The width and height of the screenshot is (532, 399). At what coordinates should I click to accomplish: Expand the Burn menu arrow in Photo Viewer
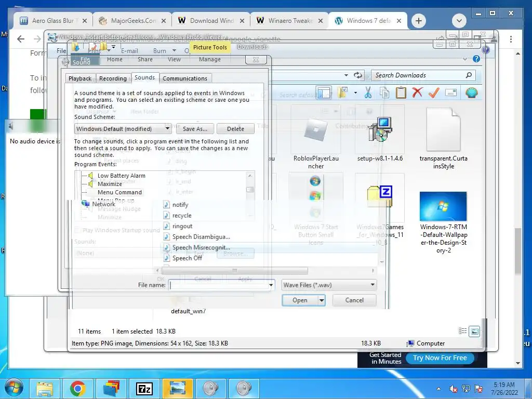(174, 50)
